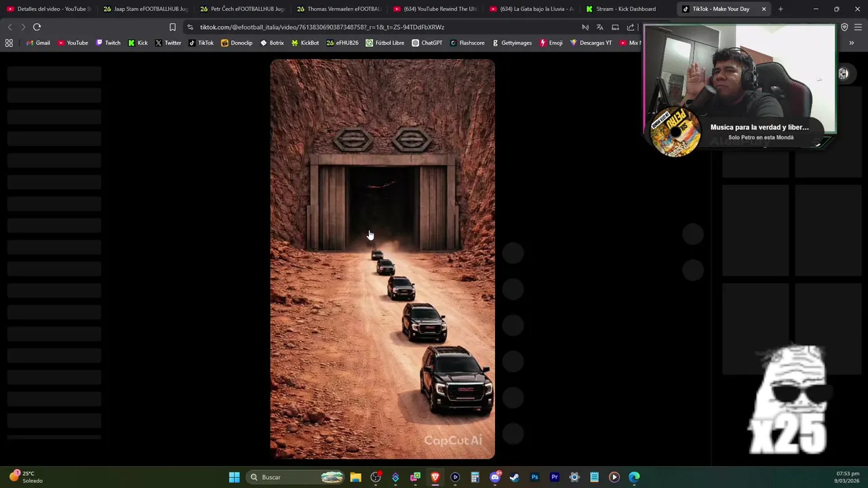Open Notepad from taskbar
The width and height of the screenshot is (868, 488).
pyautogui.click(x=594, y=477)
